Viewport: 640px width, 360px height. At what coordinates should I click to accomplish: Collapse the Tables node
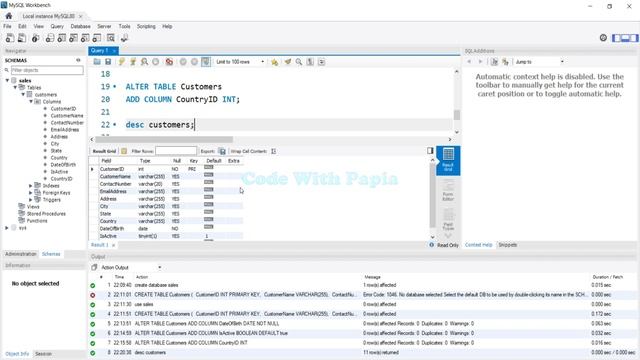[15, 87]
